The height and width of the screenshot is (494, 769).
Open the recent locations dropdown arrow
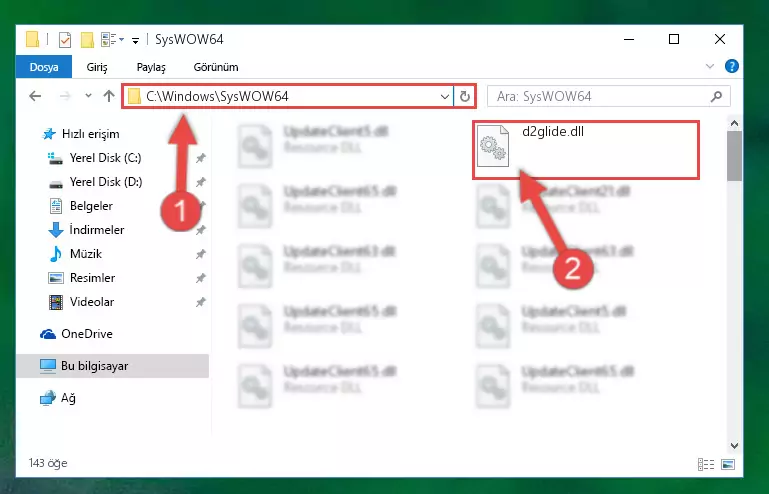(x=88, y=96)
